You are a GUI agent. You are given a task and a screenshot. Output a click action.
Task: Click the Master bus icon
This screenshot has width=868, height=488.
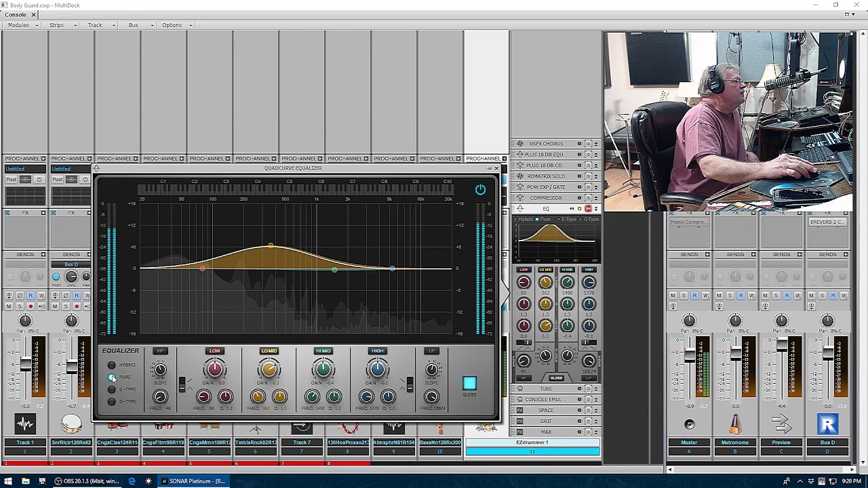[x=690, y=425]
